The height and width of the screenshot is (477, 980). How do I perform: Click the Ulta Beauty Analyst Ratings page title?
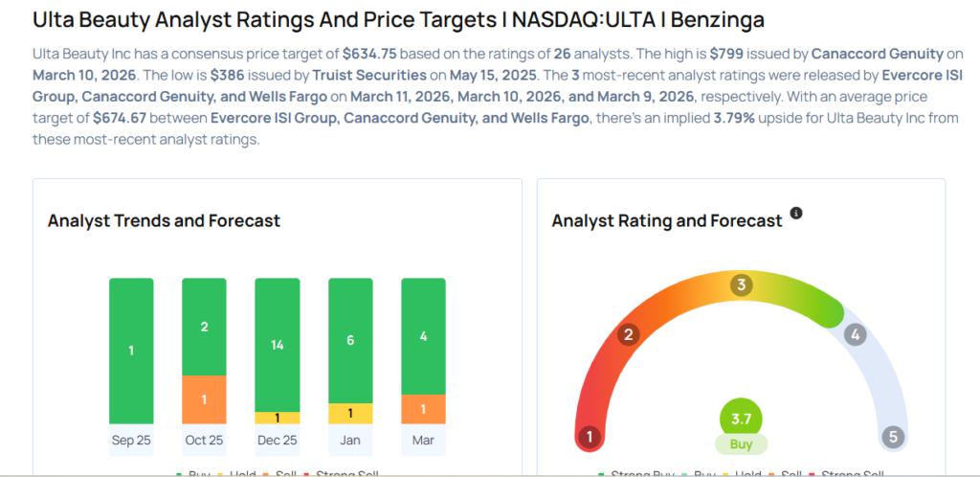(398, 19)
